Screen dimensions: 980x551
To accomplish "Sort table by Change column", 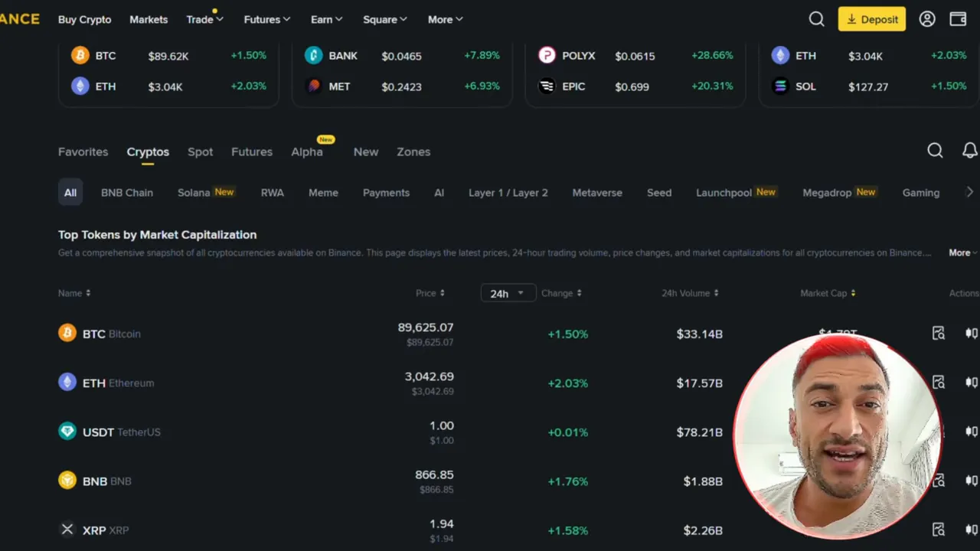I will pyautogui.click(x=561, y=293).
